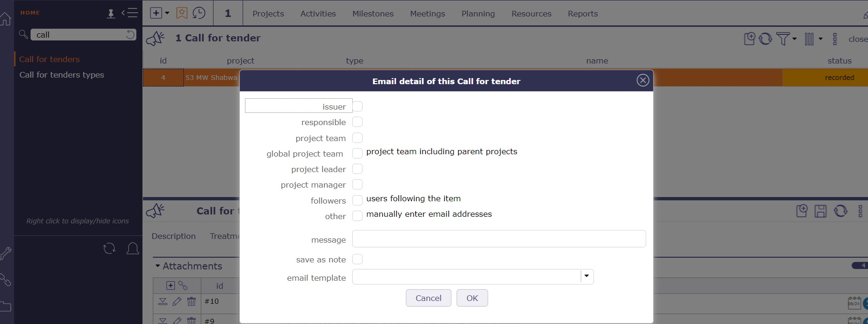Image resolution: width=868 pixels, height=324 pixels.
Task: Open the Reports menu
Action: [x=583, y=14]
